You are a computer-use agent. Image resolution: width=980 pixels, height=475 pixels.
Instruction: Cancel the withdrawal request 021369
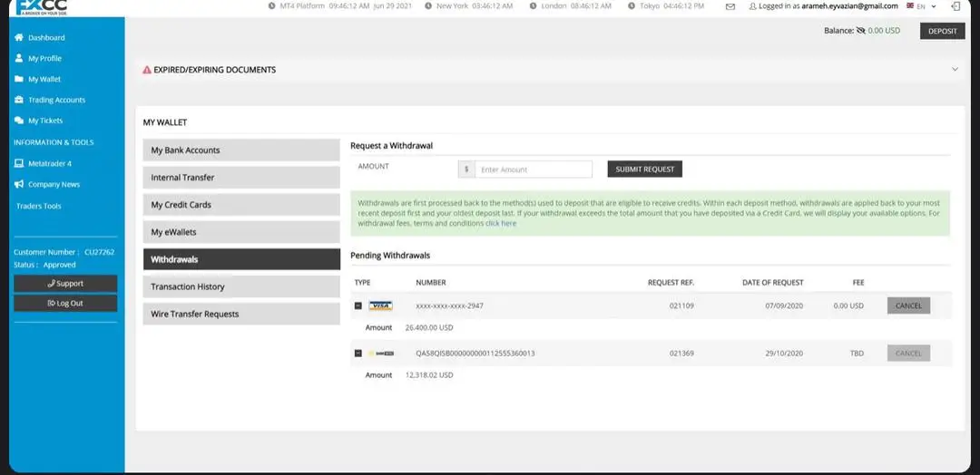(908, 354)
